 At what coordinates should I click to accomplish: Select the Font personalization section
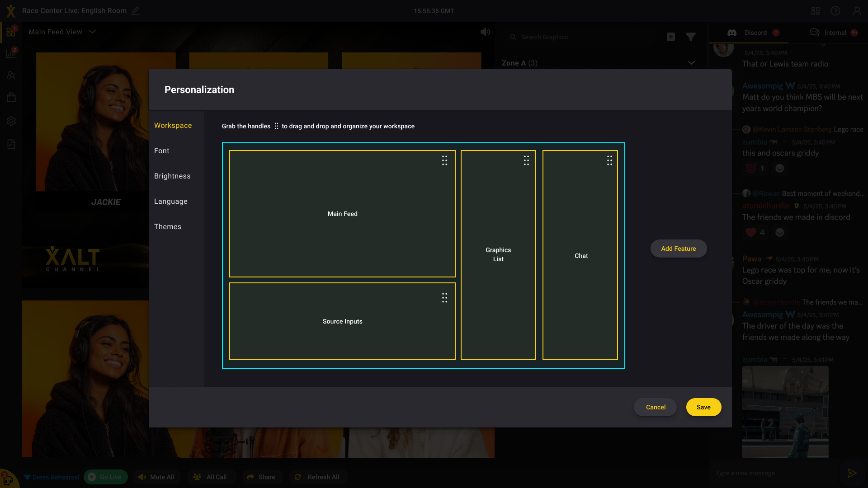[161, 150]
